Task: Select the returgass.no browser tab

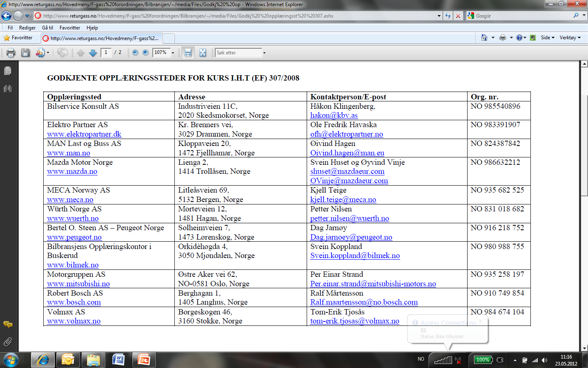Action: coord(102,38)
